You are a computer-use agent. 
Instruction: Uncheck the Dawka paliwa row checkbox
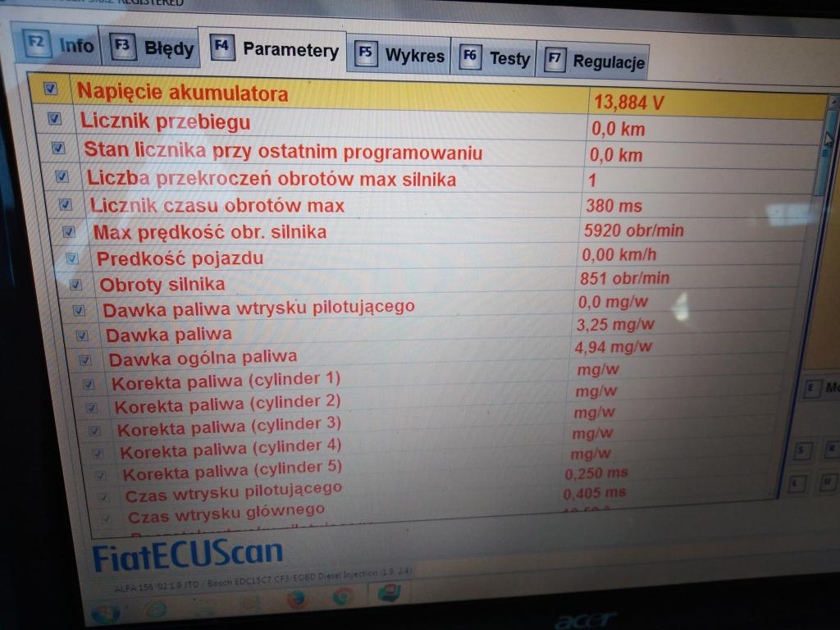(82, 336)
